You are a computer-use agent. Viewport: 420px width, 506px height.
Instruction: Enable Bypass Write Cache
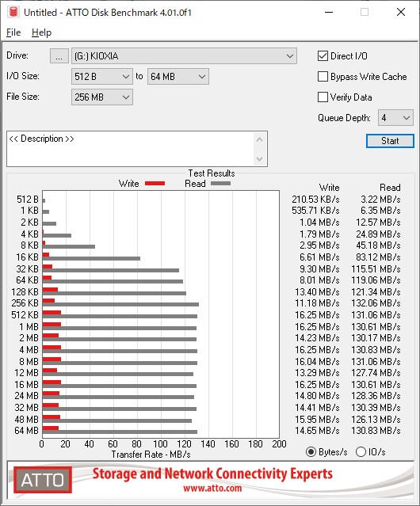[323, 77]
